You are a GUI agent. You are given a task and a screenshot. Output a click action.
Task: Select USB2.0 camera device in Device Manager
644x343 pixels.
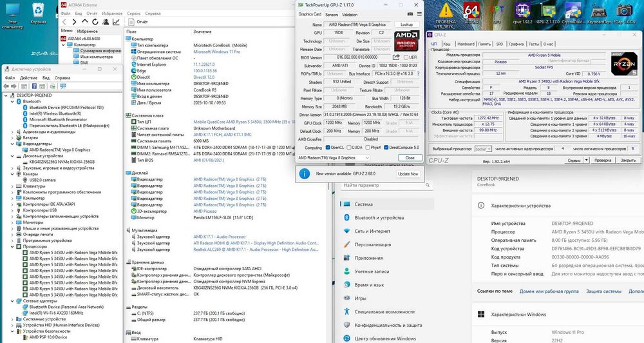click(x=43, y=180)
